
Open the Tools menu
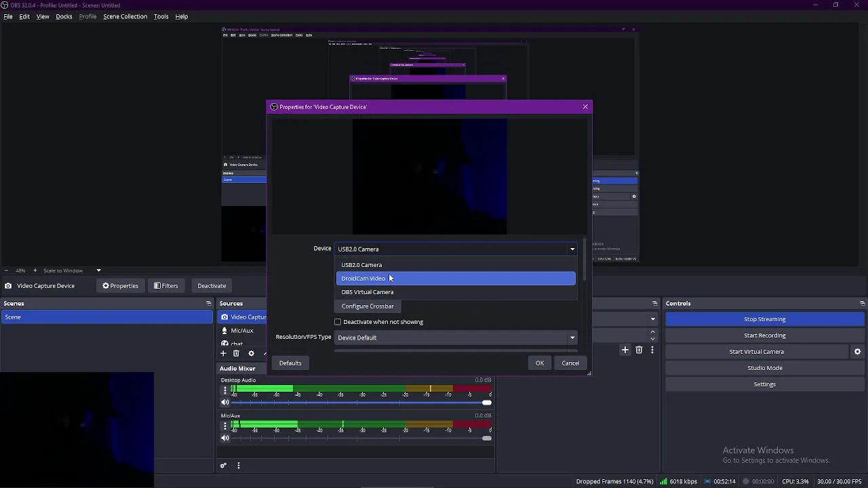161,16
